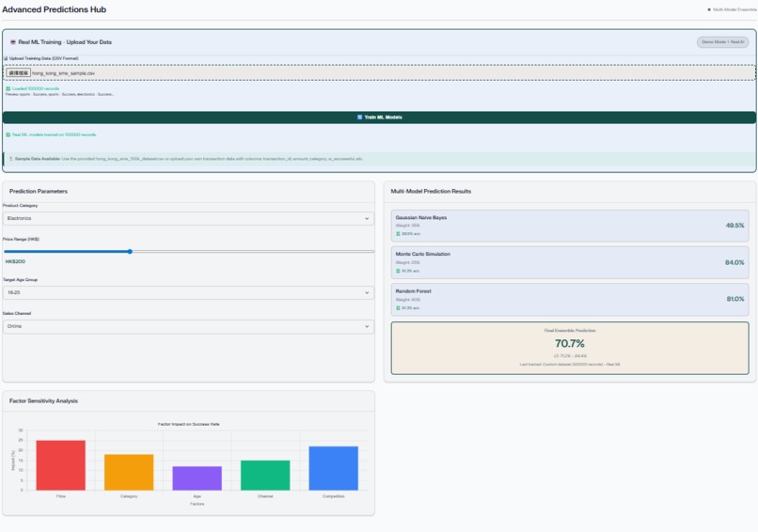Click the Demo Mode + Real AI pill button
758x532 pixels.
tap(722, 42)
